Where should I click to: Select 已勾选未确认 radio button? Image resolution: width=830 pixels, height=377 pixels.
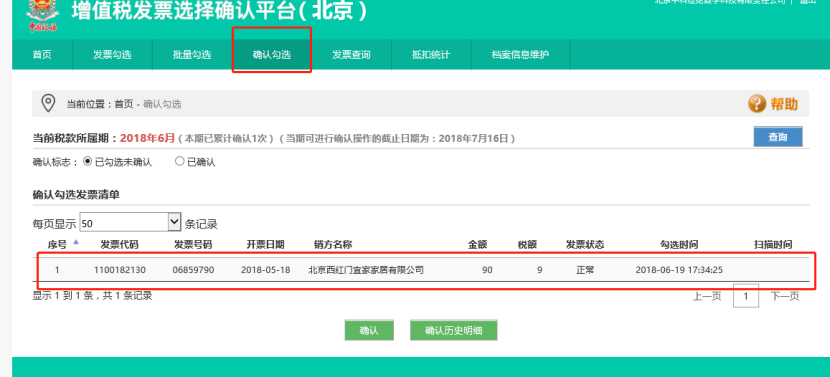coord(87,162)
